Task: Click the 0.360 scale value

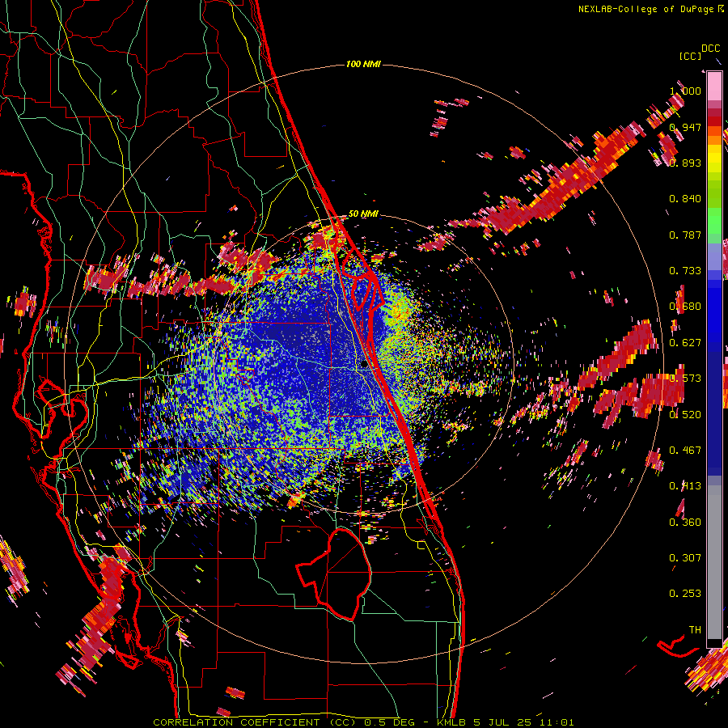Action: (685, 523)
